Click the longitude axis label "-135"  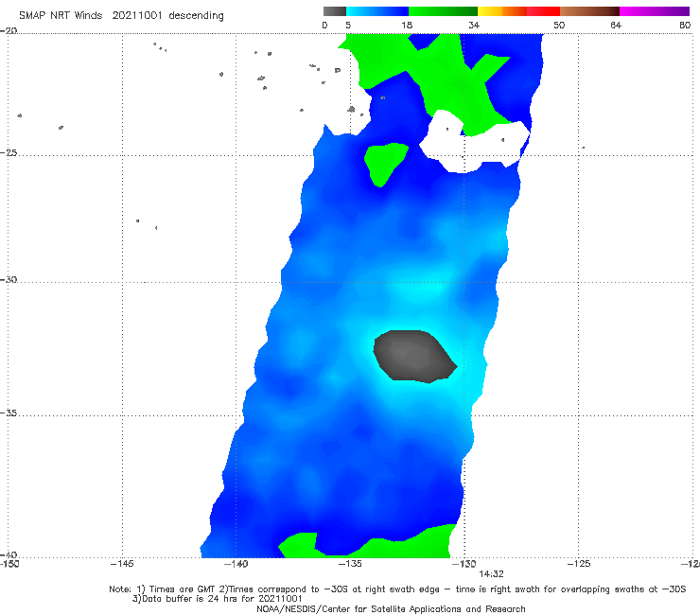coord(350,564)
